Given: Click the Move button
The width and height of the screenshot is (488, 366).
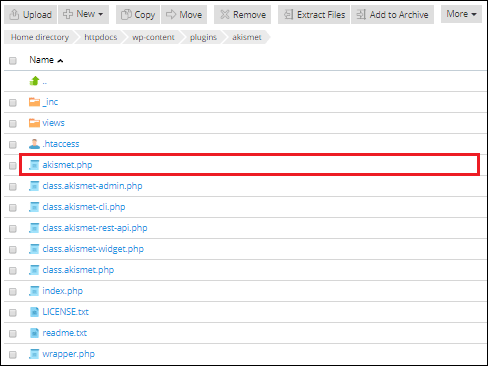Looking at the screenshot, I should [x=184, y=15].
